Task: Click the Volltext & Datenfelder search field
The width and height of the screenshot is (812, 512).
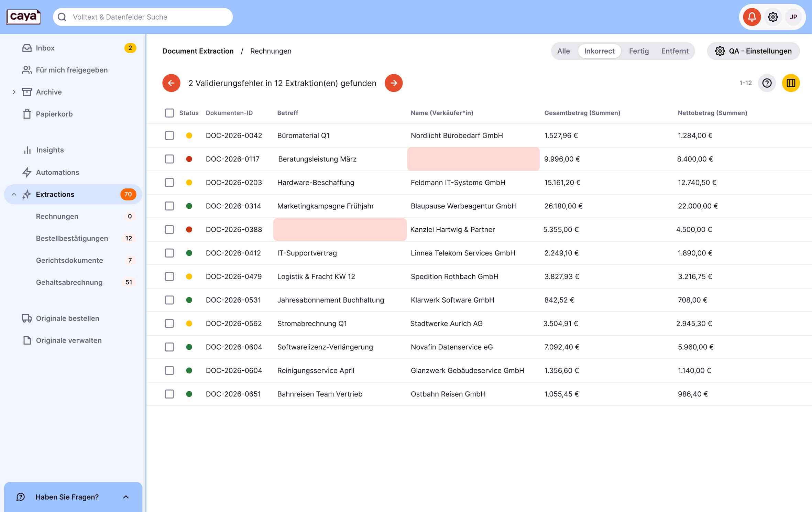Action: tap(143, 17)
